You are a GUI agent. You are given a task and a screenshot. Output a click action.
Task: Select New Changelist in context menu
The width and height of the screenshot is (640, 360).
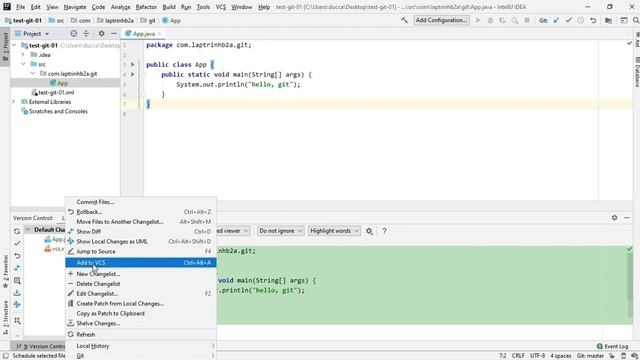tap(141, 274)
